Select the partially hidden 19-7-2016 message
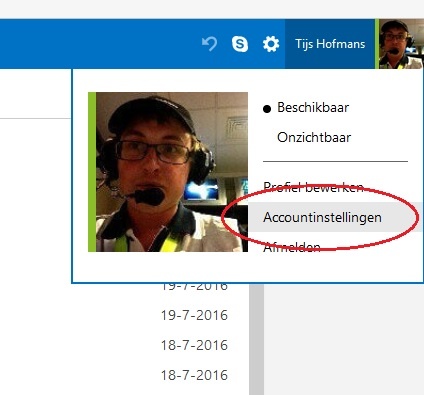Image resolution: width=424 pixels, height=395 pixels. point(194,287)
